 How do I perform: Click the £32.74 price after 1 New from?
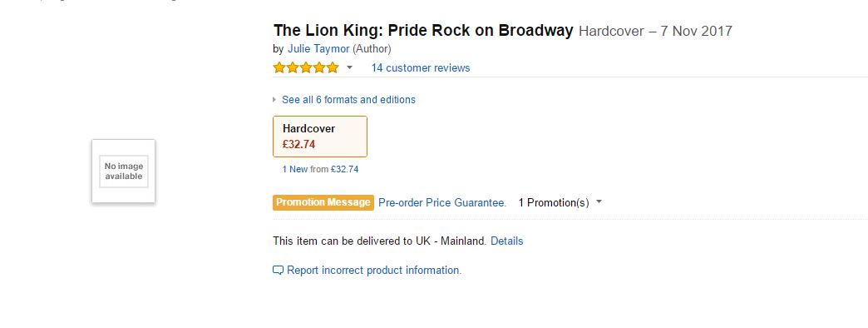tap(344, 169)
